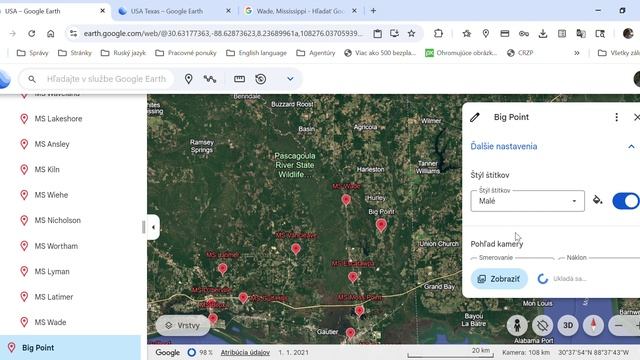Click the search magnifier icon
The image size is (640, 360).
(x=32, y=79)
